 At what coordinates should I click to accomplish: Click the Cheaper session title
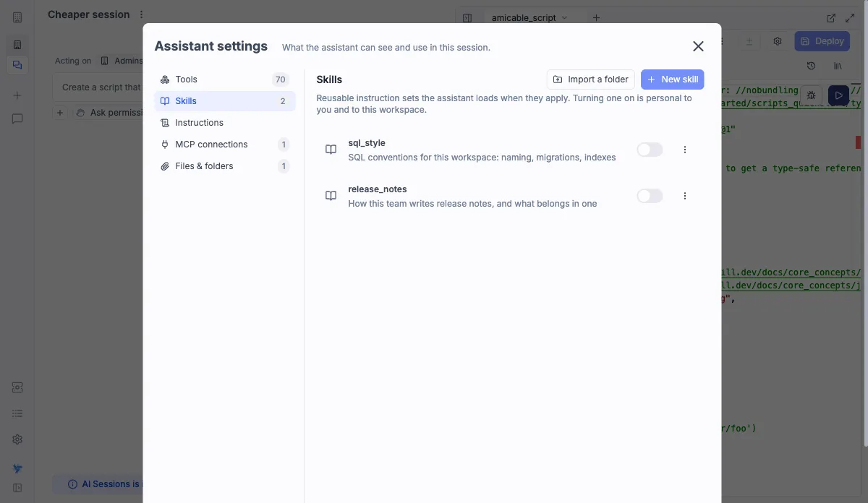point(89,14)
